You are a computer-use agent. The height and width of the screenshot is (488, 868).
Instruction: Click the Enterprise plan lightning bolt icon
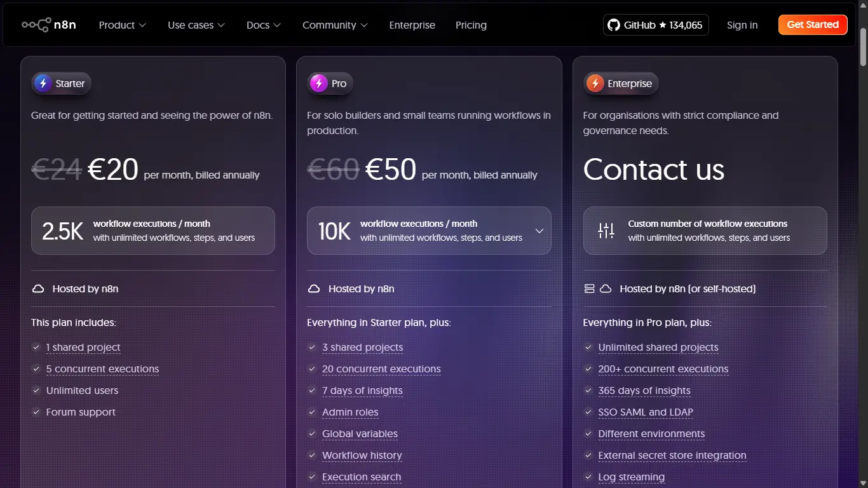point(595,83)
